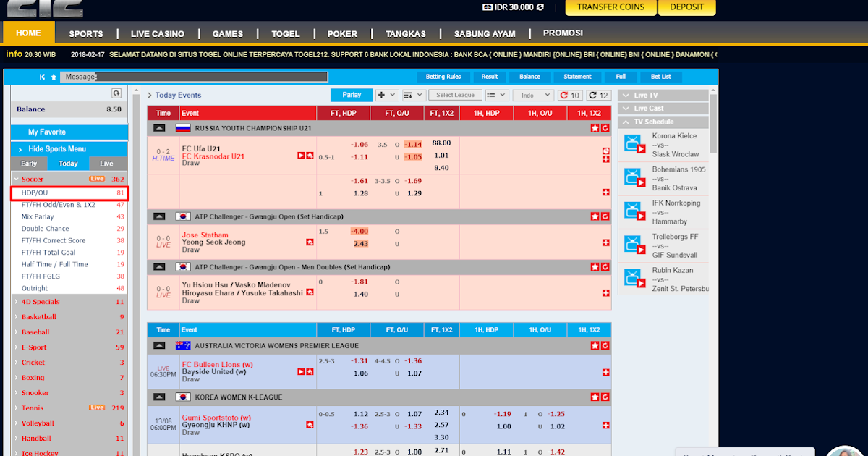This screenshot has width=868, height=456.
Task: Open SABUNG AYAM menu item
Action: tap(485, 33)
